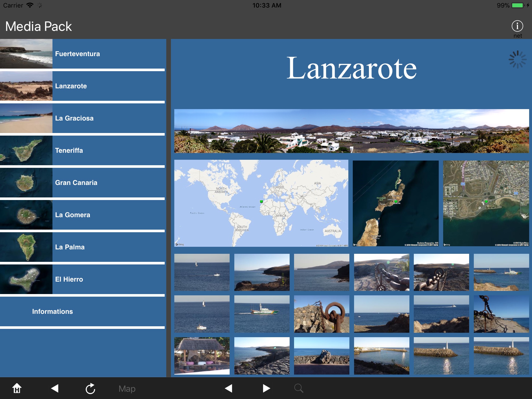Open La Gomera entry
This screenshot has height=399, width=532.
(72, 215)
